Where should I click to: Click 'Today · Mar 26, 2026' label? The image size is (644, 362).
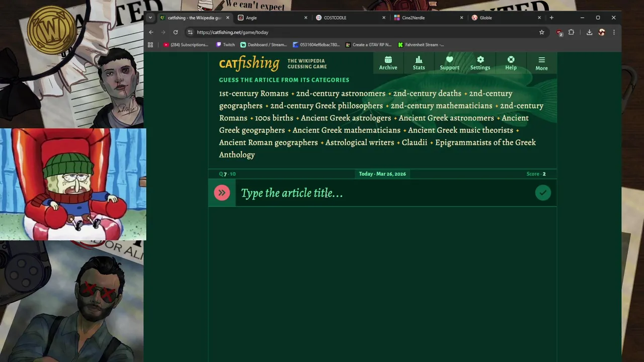(382, 174)
